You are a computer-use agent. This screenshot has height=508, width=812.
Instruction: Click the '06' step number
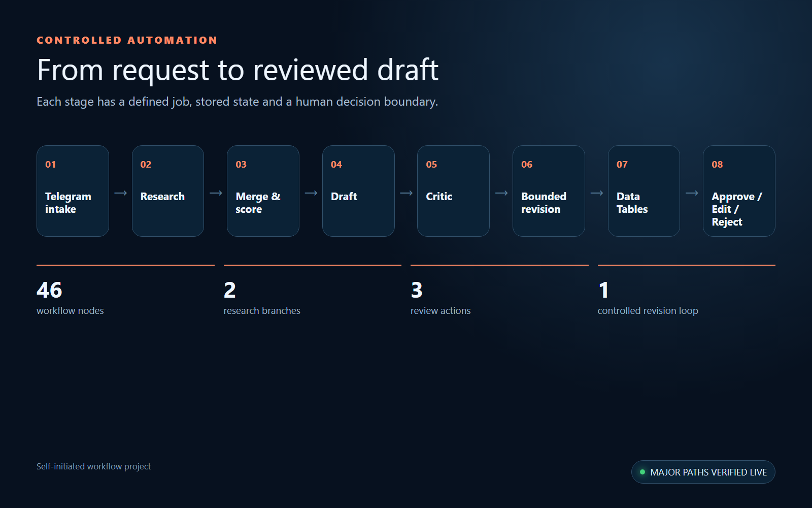[x=527, y=164]
